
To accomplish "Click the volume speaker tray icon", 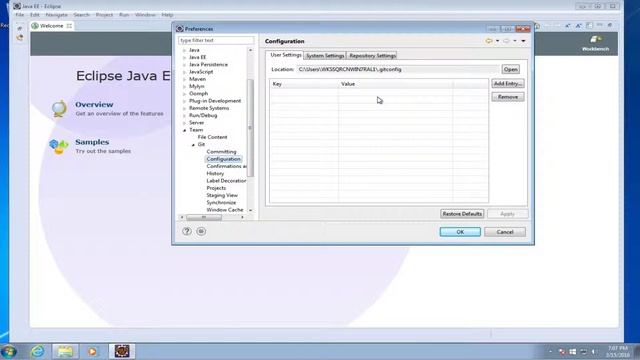I will [594, 351].
